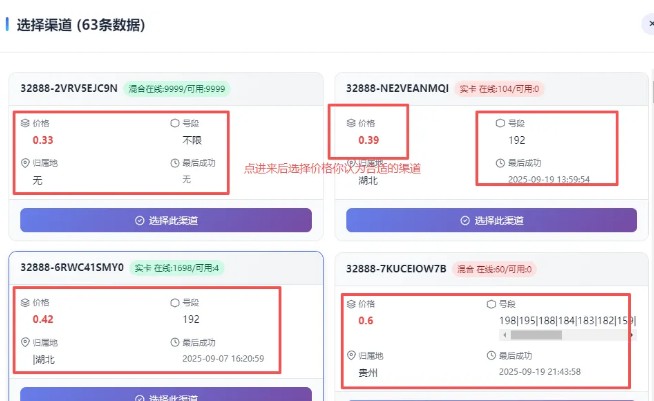This screenshot has height=401, width=654.
Task: Click 号段 icon in card 32888-7KUCEIOW7B
Action: [x=490, y=302]
